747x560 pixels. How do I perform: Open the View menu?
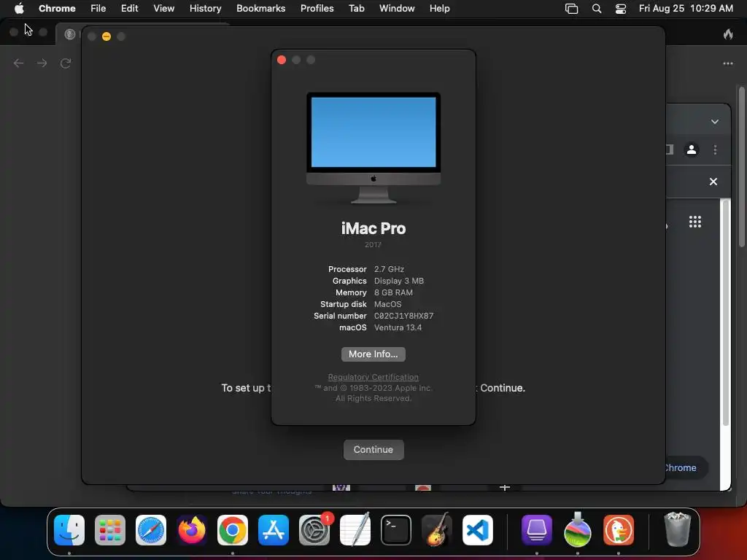pos(164,9)
